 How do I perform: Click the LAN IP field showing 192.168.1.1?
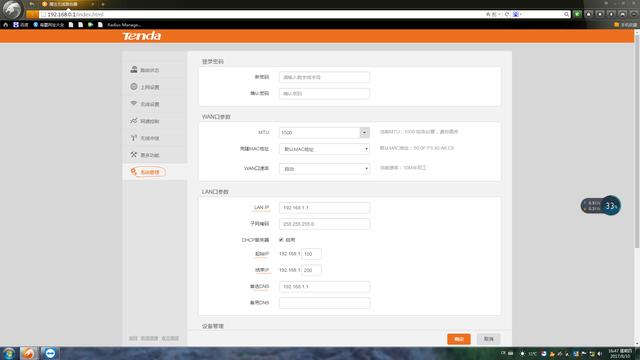pyautogui.click(x=324, y=208)
